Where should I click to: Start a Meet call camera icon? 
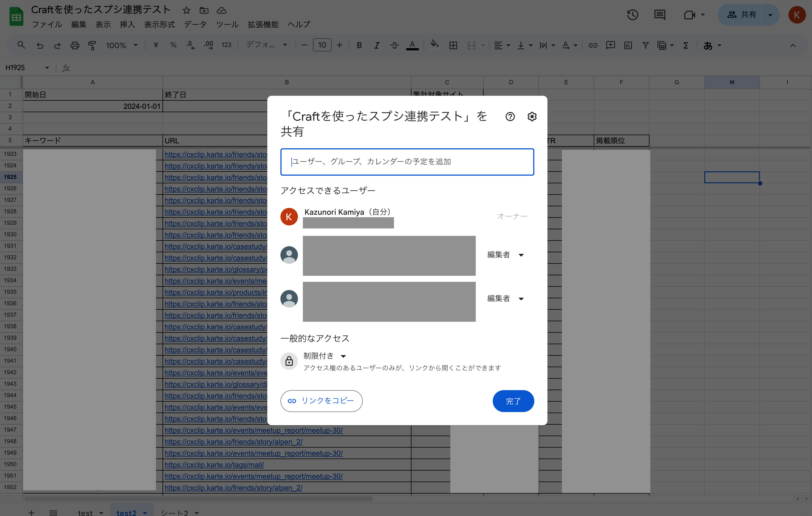[689, 15]
